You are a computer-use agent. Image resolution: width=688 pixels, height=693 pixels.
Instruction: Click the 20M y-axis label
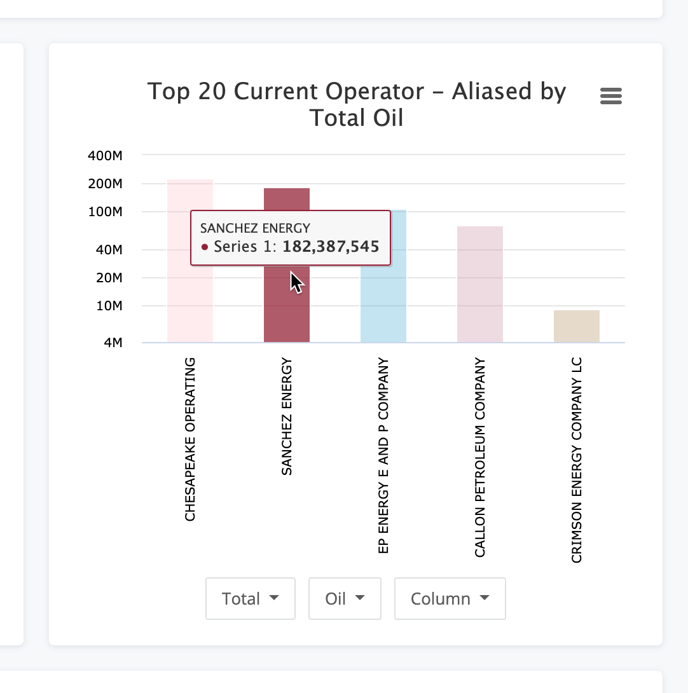109,278
